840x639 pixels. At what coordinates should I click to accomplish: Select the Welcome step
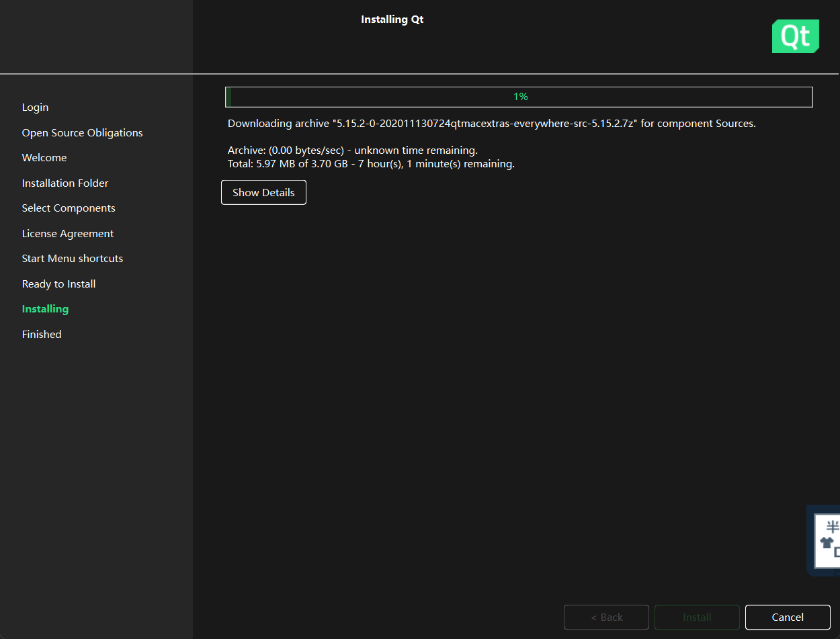(x=44, y=158)
